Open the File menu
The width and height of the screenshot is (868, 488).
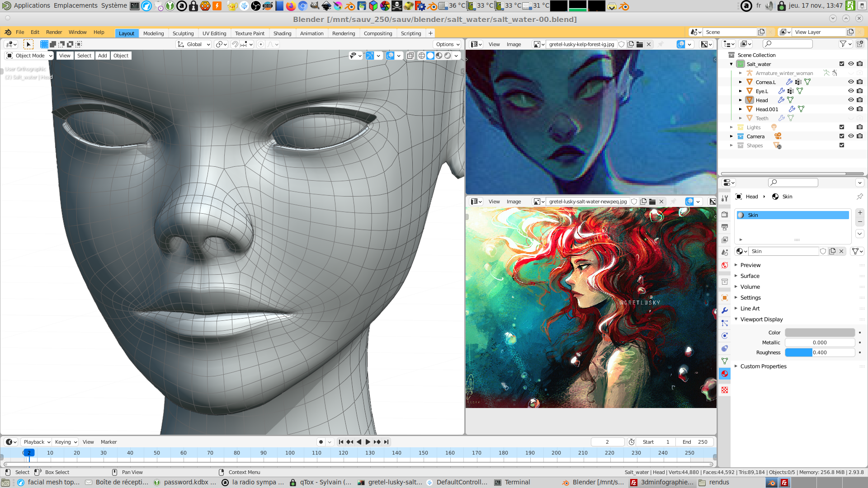click(20, 32)
